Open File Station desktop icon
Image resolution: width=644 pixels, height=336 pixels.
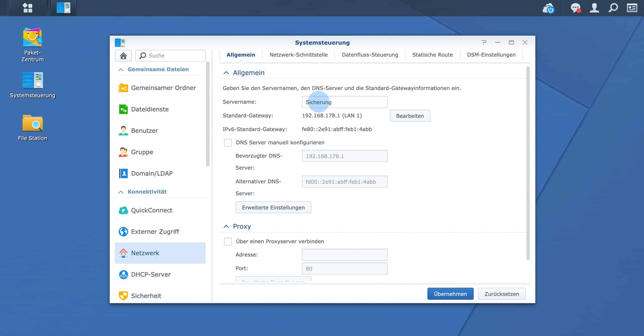33,128
